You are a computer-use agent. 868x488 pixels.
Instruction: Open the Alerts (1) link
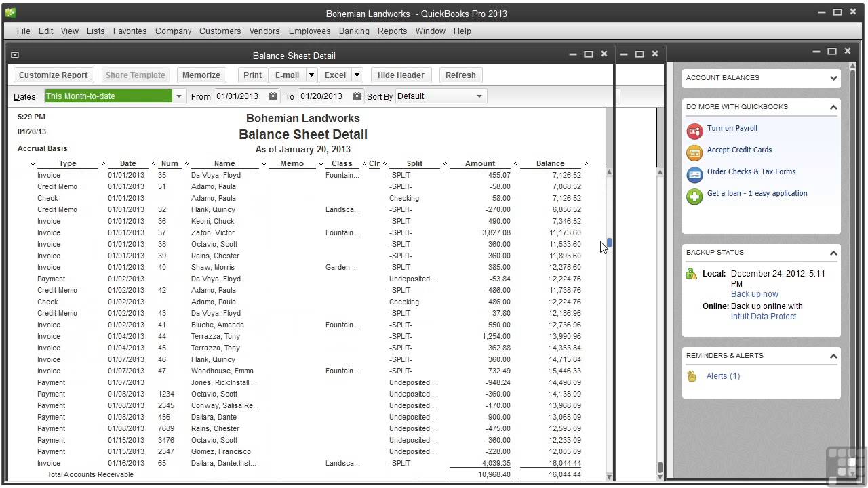723,376
